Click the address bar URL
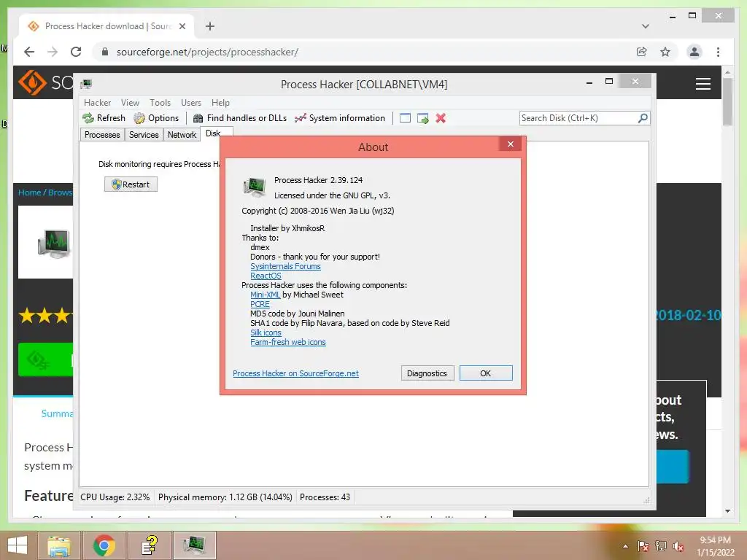The width and height of the screenshot is (747, 560). [x=207, y=52]
